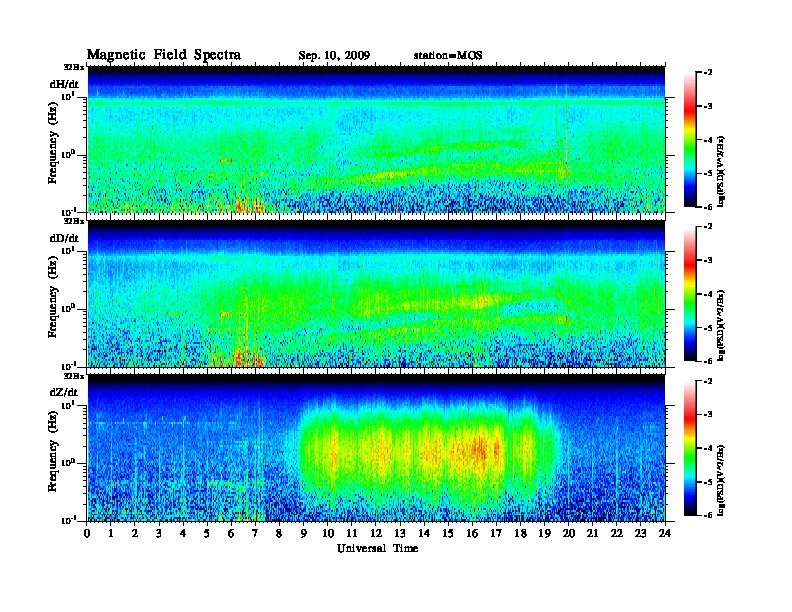792x612 pixels.
Task: Click hour 14 on the Universal Time axis
Action: click(x=424, y=533)
